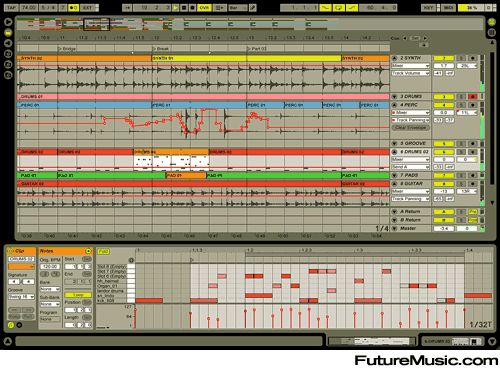Select the Organ_01 drum lane
Image resolution: width=500 pixels, height=370 pixels.
click(x=116, y=286)
